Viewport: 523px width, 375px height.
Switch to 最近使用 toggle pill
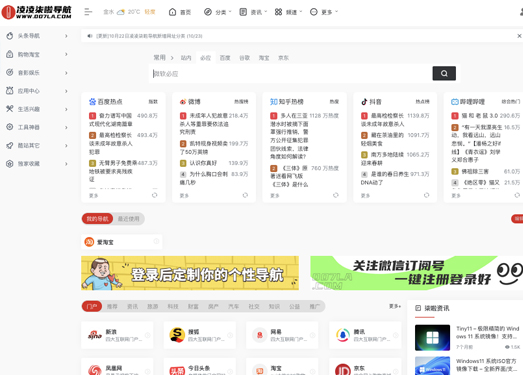point(128,219)
